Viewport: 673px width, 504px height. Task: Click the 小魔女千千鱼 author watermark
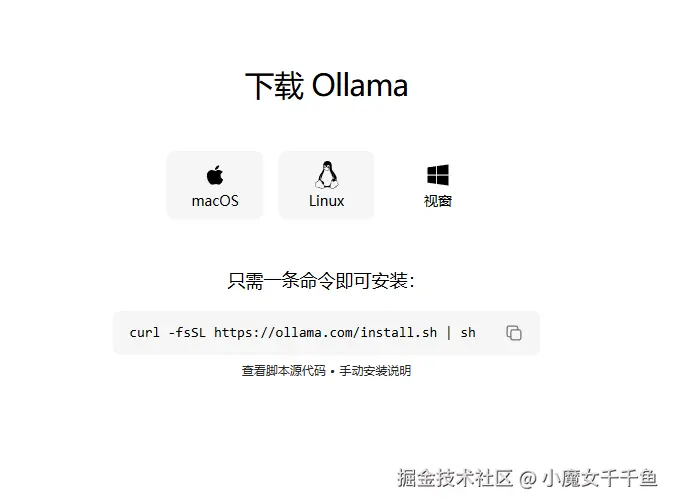click(600, 478)
